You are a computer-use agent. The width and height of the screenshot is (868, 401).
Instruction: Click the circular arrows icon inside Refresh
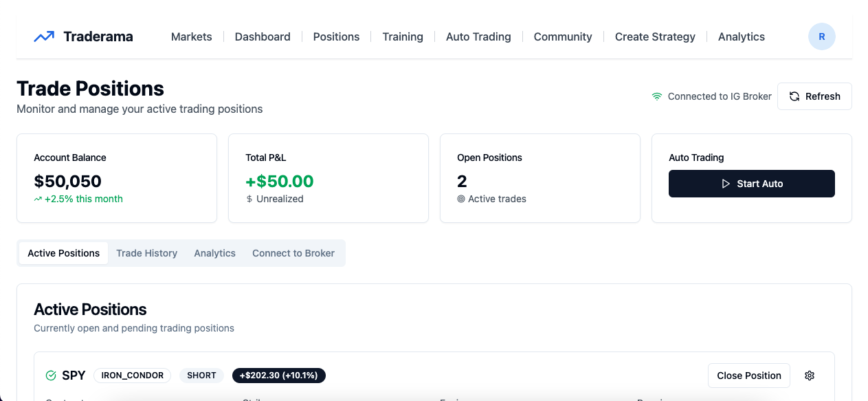794,96
